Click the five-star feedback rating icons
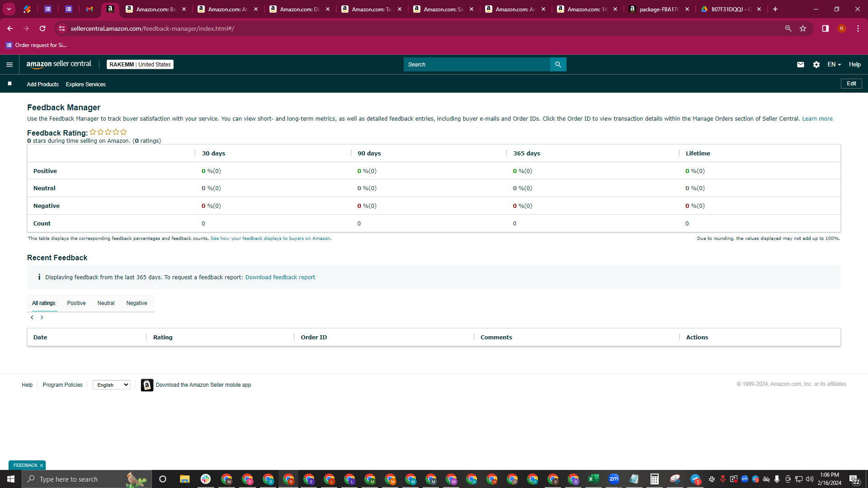Image resolution: width=868 pixels, height=488 pixels. coord(108,132)
